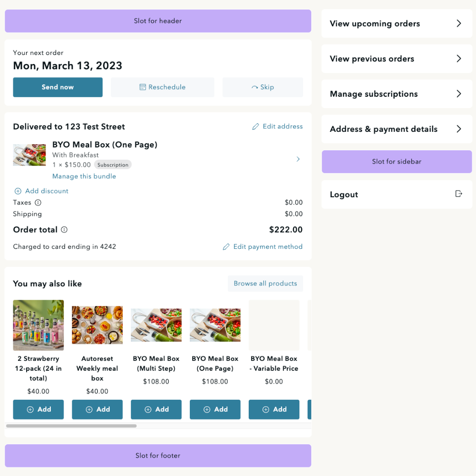Expand the Manage subscriptions chevron
The width and height of the screenshot is (476, 476).
[458, 94]
